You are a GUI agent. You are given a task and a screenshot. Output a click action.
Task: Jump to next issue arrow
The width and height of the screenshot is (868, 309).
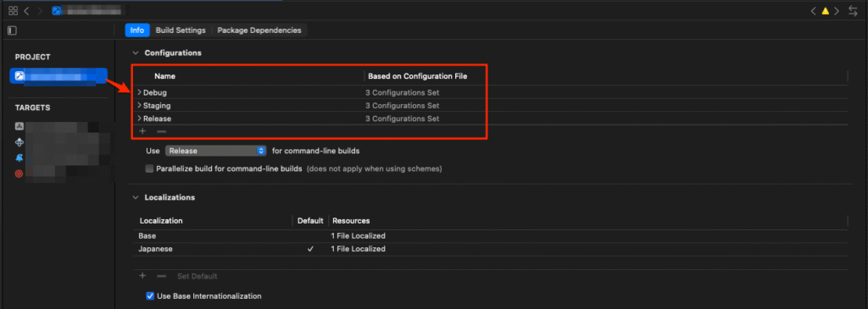click(x=837, y=11)
